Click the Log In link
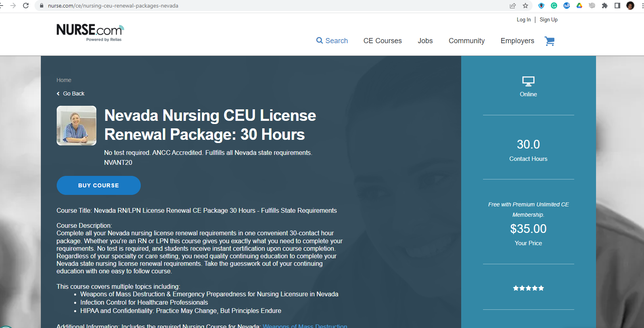644x328 pixels. click(523, 19)
